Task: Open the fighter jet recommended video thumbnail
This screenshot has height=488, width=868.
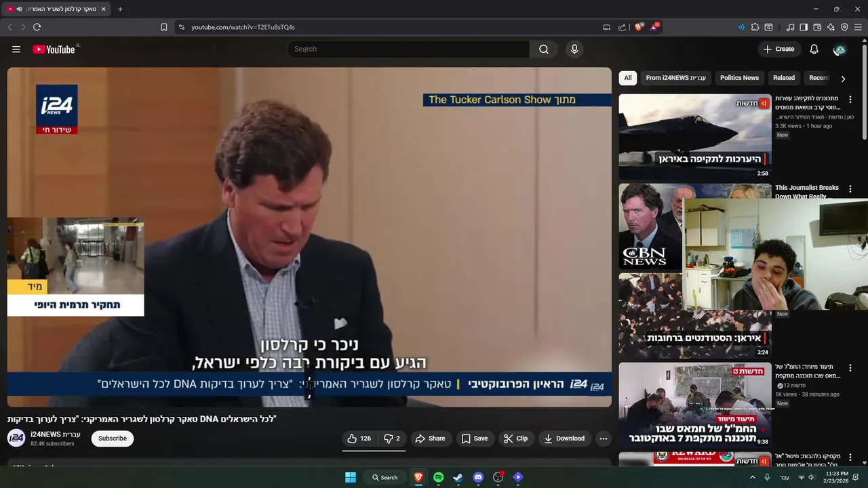Action: (x=695, y=136)
